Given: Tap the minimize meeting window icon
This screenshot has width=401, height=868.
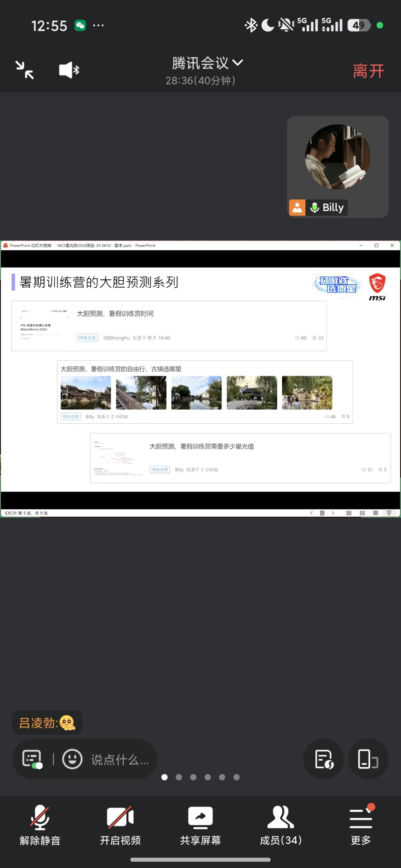Looking at the screenshot, I should coord(25,70).
